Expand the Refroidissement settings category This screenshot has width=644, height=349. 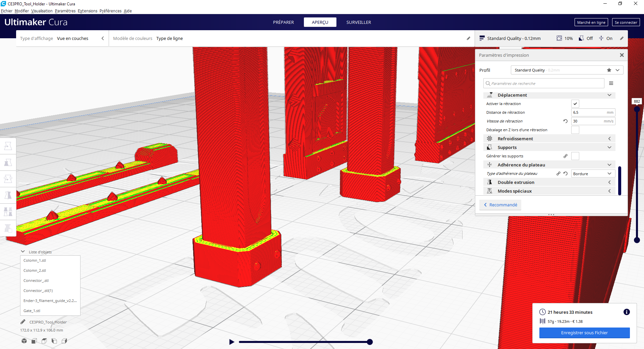pyautogui.click(x=549, y=139)
